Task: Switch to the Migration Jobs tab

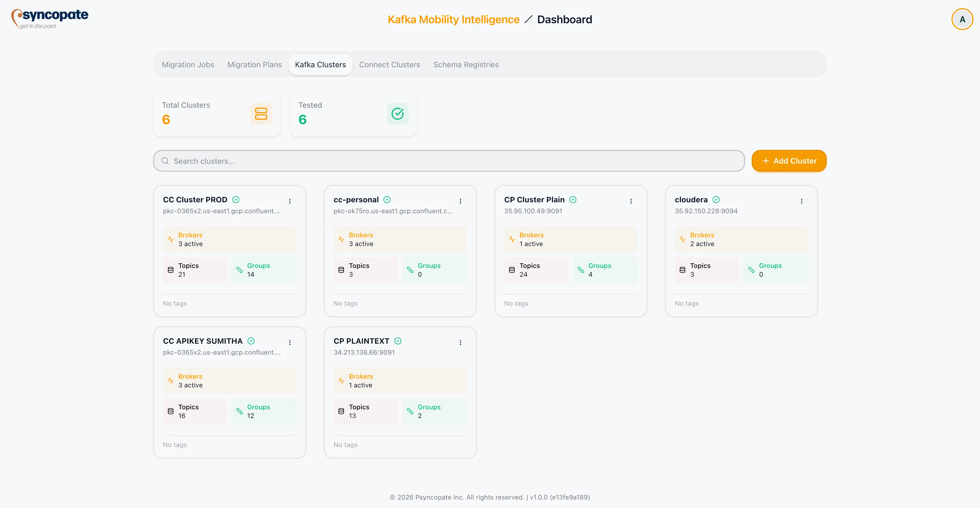Action: tap(188, 64)
